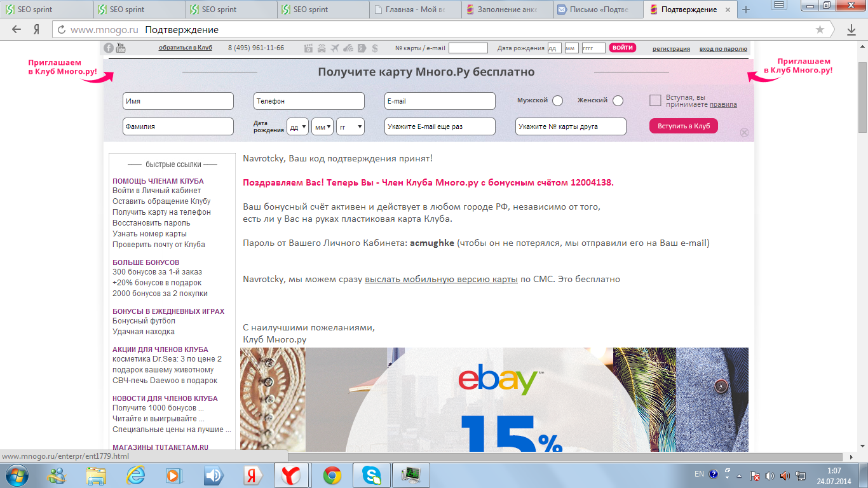
Task: Click the Yandex 'Я' back button
Action: 37,29
